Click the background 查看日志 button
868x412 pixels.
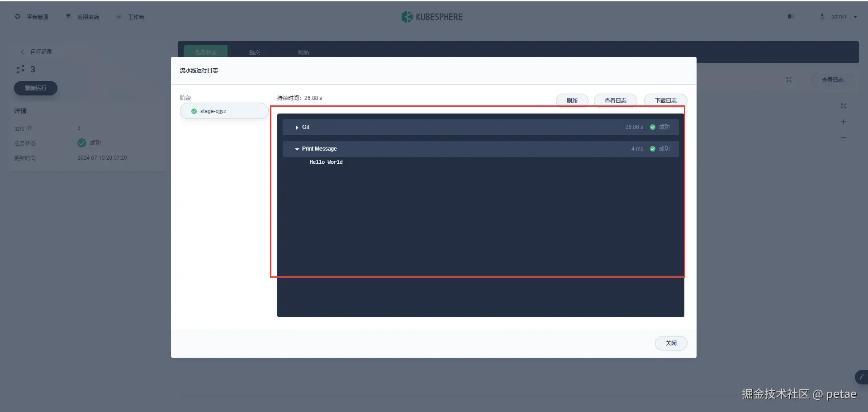832,80
